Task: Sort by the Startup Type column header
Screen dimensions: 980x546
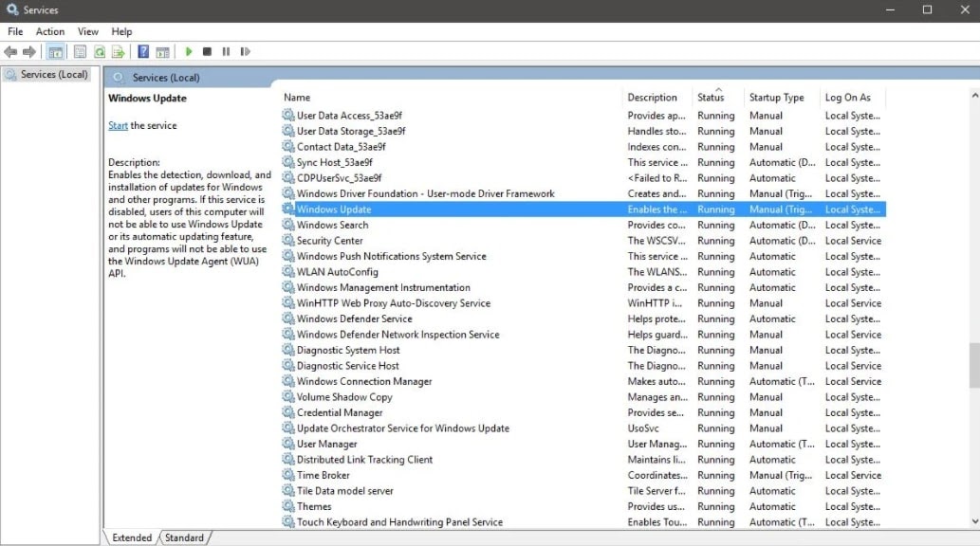Action: (777, 98)
